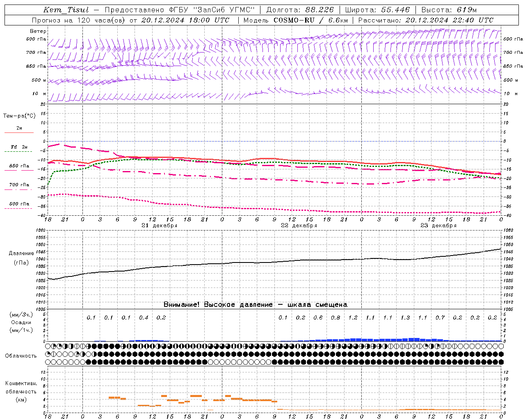This screenshot has height=420, width=525.
Task: Click the left 700 гПа wind level label
Action: pos(36,52)
